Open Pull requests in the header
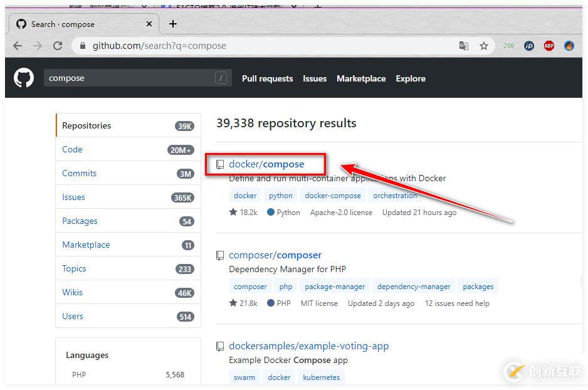The image size is (588, 390). pos(268,78)
